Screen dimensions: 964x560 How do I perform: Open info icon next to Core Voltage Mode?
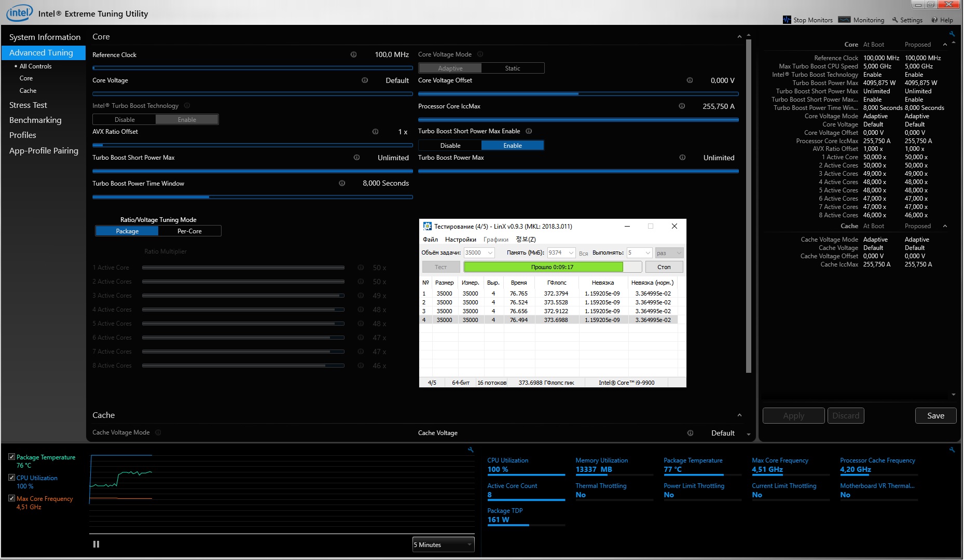coord(480,54)
